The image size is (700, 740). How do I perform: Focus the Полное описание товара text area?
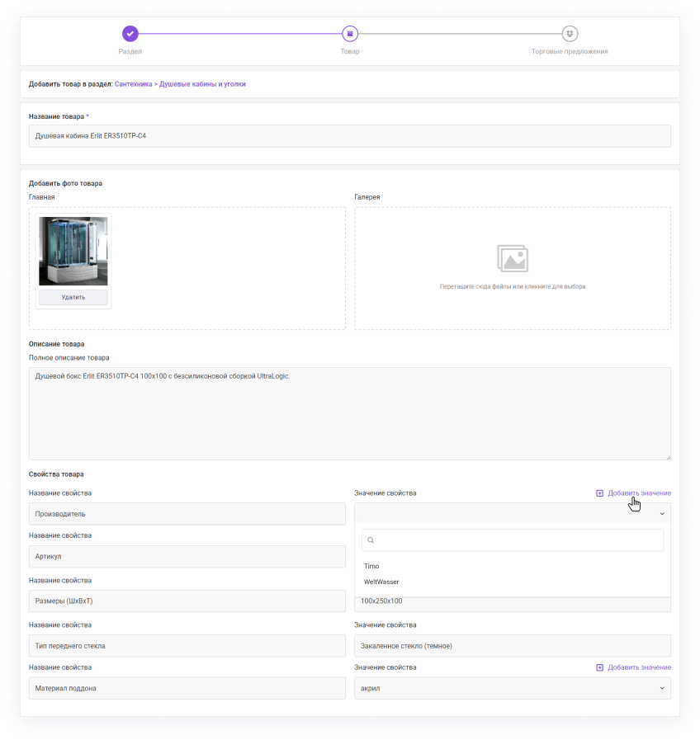pyautogui.click(x=349, y=413)
